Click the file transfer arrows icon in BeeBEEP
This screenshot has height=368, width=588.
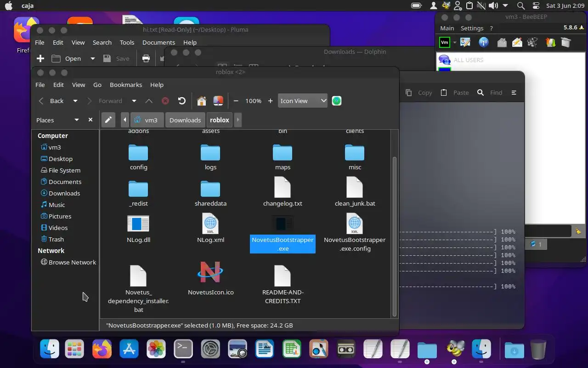point(550,42)
